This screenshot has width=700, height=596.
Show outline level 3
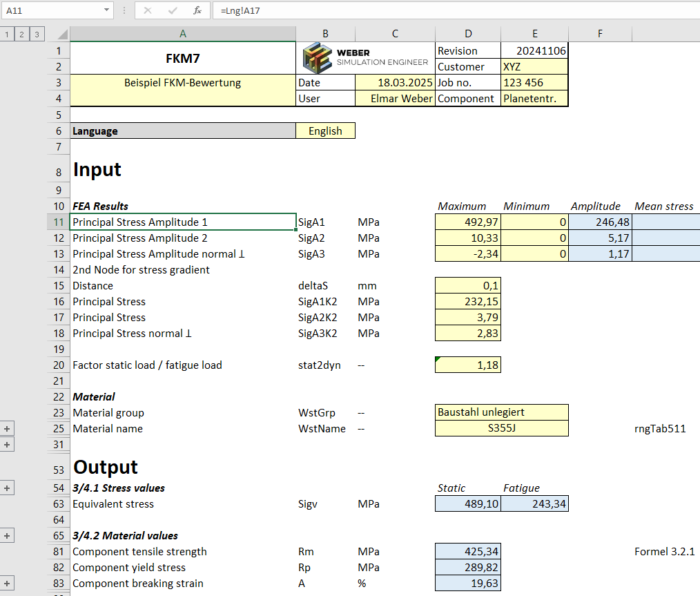coord(37,34)
